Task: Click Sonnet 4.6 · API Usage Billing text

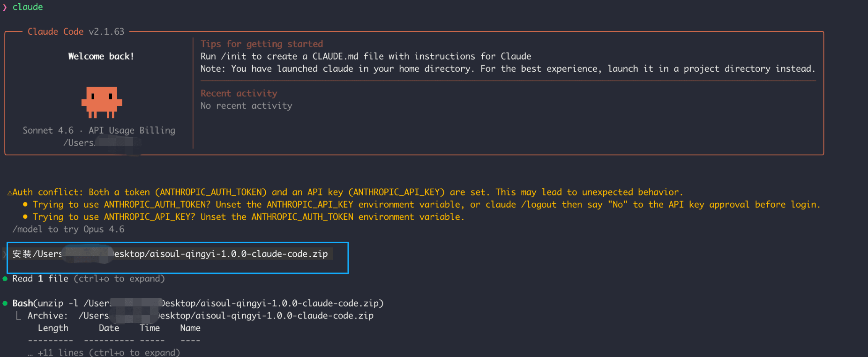Action: (99, 130)
